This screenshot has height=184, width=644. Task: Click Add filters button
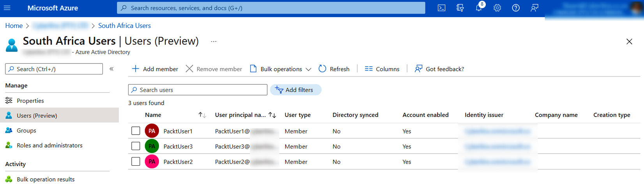click(296, 90)
